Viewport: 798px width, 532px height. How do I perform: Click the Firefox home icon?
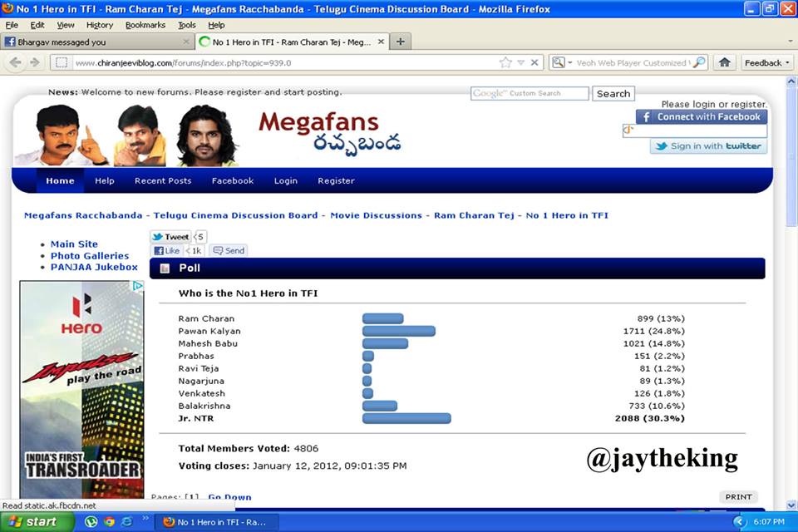[x=725, y=62]
